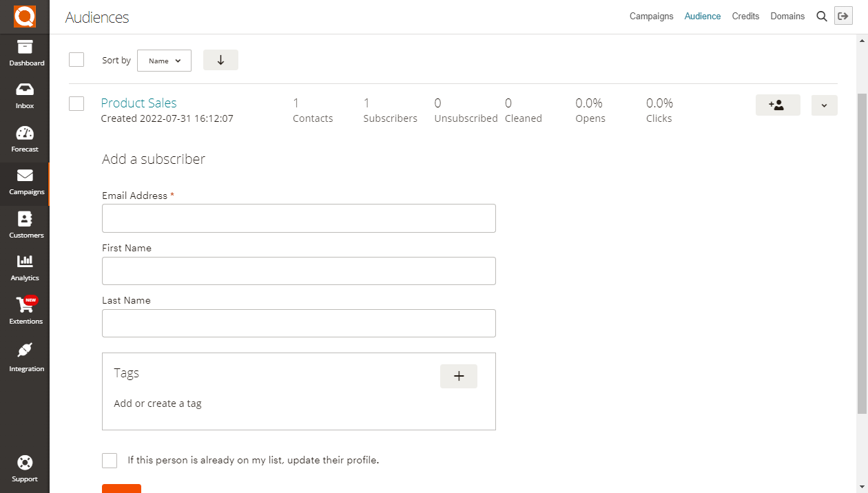Image resolution: width=868 pixels, height=493 pixels.
Task: Click into the Email Address field
Action: [x=298, y=218]
